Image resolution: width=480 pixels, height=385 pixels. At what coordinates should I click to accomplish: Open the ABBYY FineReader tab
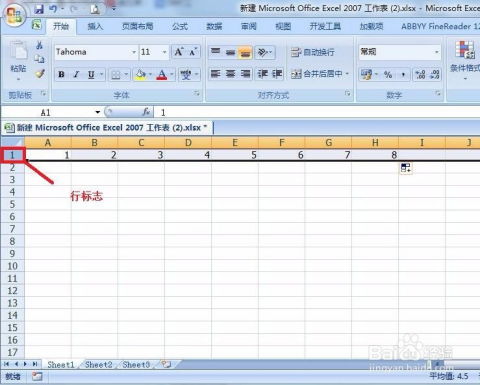(440, 26)
